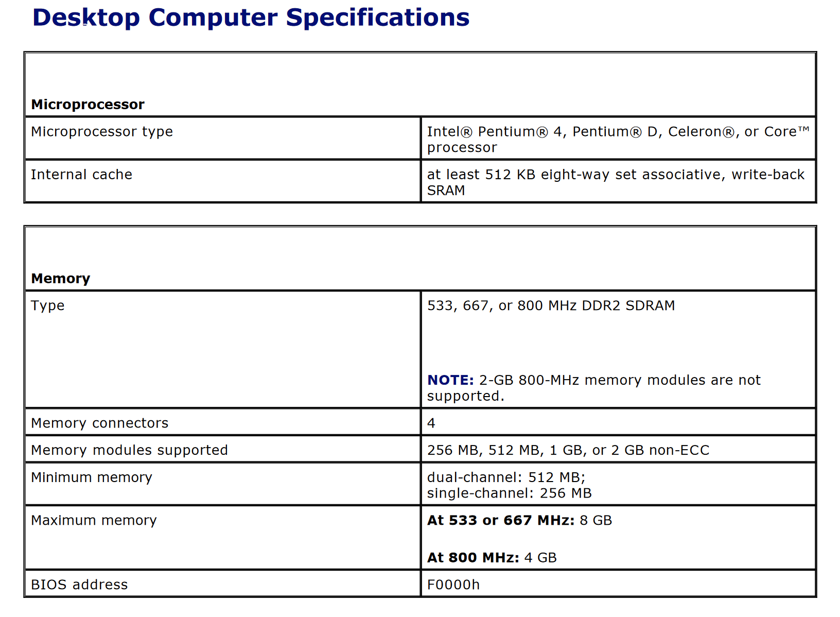The height and width of the screenshot is (617, 840).
Task: Click the bold At 800 MHz text
Action: click(x=473, y=558)
